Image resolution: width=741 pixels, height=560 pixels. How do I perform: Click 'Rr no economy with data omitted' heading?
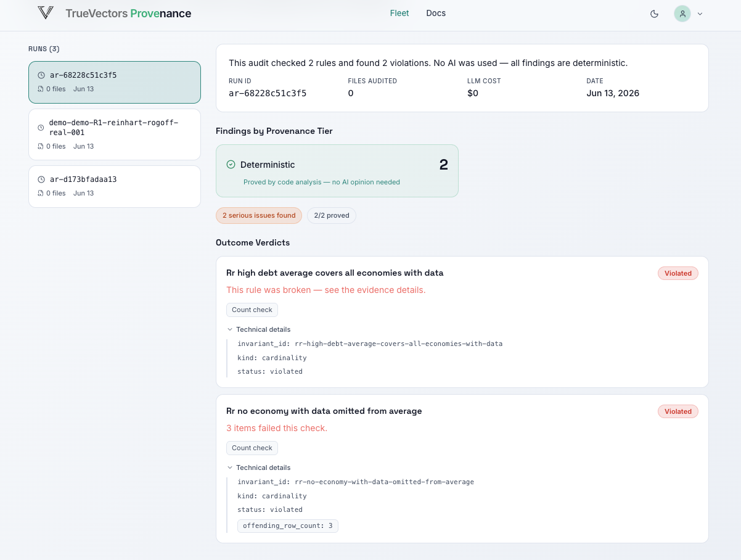pos(324,411)
